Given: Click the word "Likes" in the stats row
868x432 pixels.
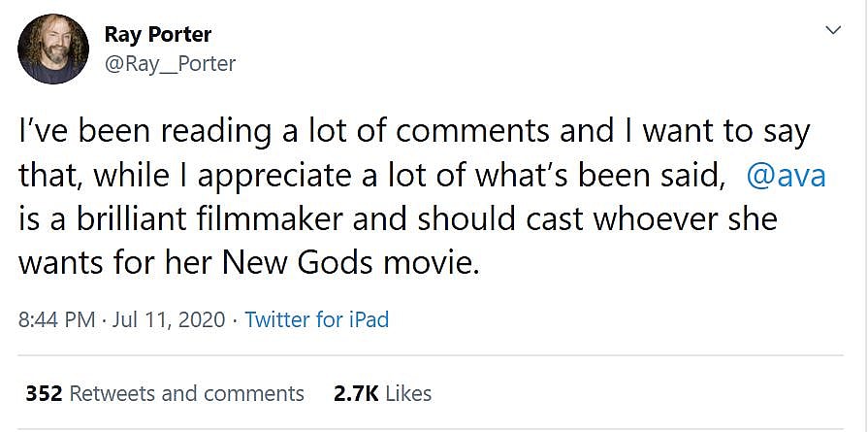Looking at the screenshot, I should pos(408,393).
